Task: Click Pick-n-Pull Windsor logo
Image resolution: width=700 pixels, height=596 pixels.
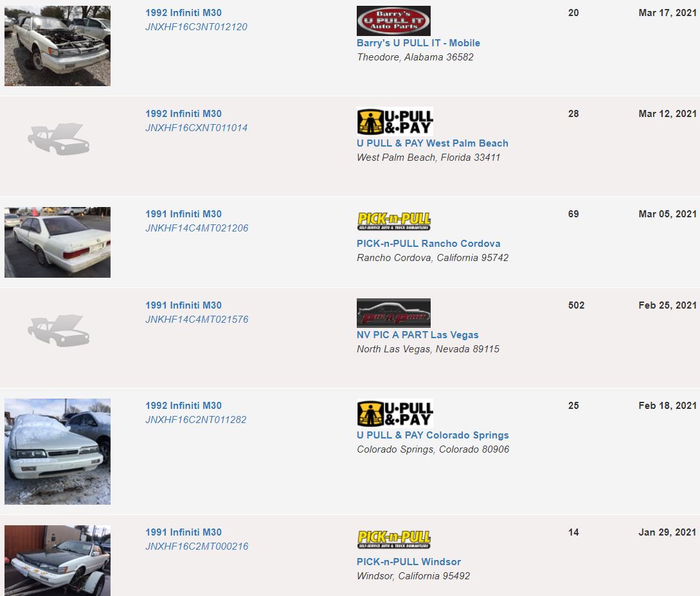Action: (x=394, y=539)
